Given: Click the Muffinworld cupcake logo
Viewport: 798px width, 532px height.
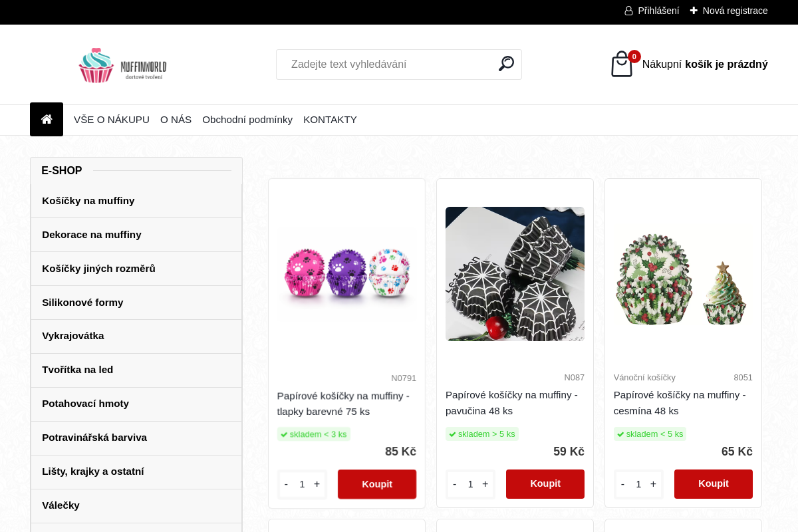Looking at the screenshot, I should click(122, 65).
